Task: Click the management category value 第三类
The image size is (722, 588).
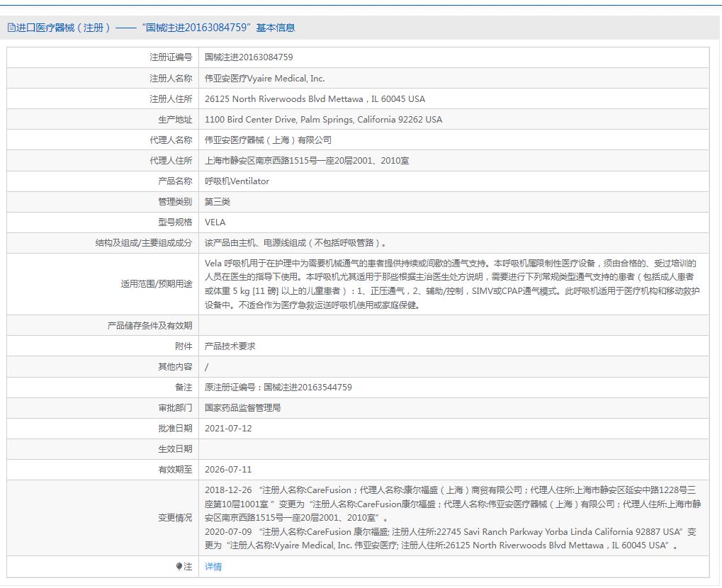Action: (218, 202)
